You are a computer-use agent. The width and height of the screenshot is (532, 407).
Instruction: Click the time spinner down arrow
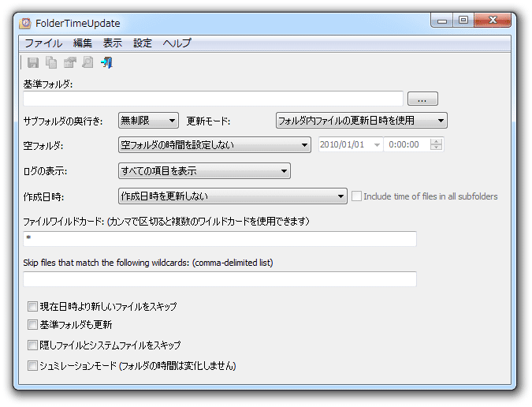(437, 148)
